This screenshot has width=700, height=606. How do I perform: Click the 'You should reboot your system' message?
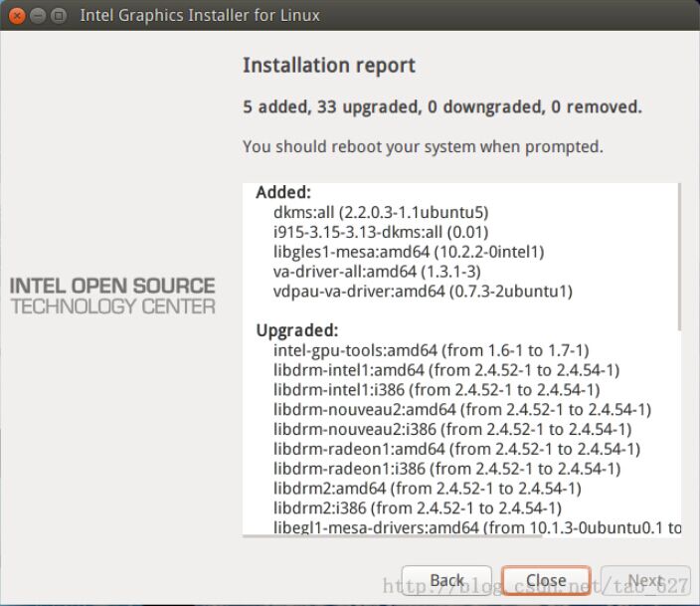423,146
